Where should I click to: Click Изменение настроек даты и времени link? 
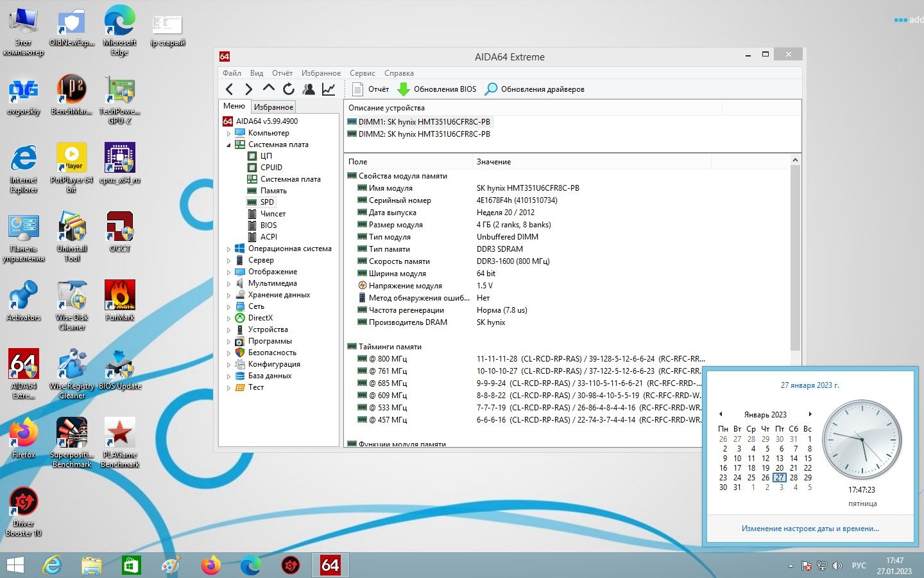(810, 529)
